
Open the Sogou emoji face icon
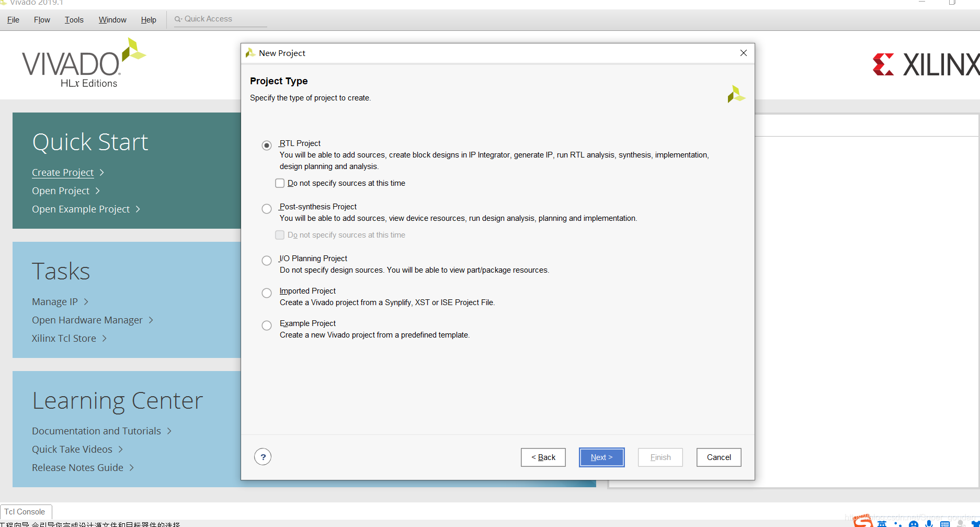coord(914,524)
